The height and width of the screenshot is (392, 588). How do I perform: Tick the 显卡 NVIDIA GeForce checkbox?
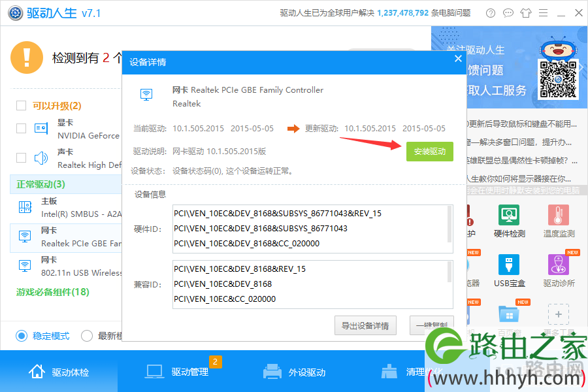coord(21,129)
